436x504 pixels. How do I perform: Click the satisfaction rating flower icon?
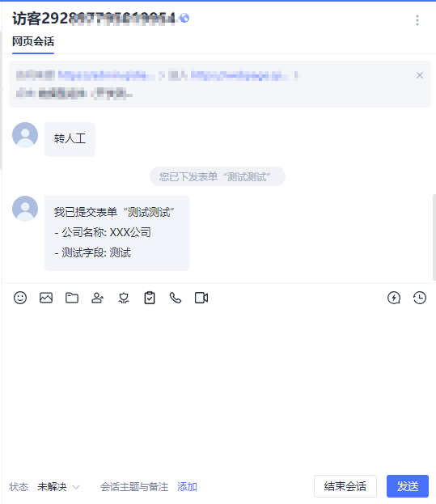tap(124, 298)
